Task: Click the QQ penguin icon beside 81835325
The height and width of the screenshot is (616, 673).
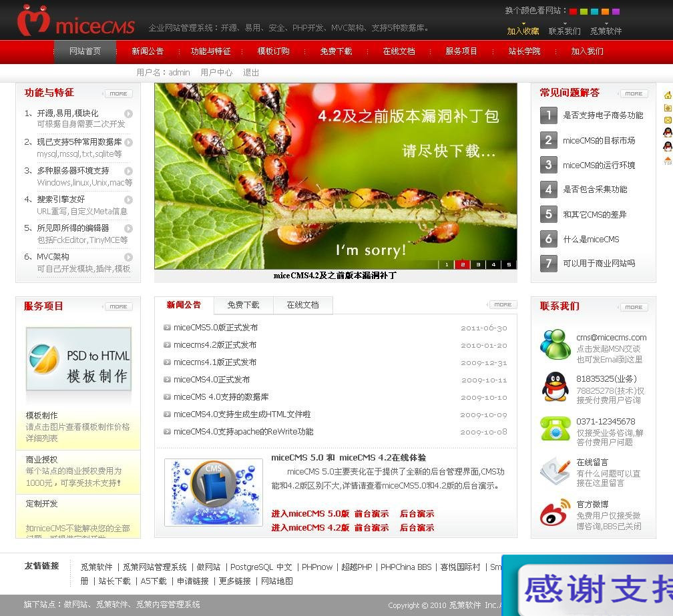Action: (555, 386)
